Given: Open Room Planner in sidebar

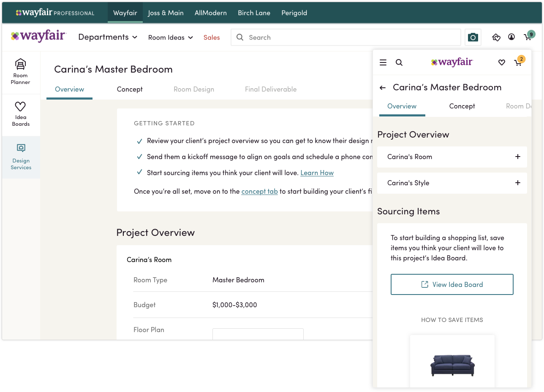Looking at the screenshot, I should pos(21,72).
